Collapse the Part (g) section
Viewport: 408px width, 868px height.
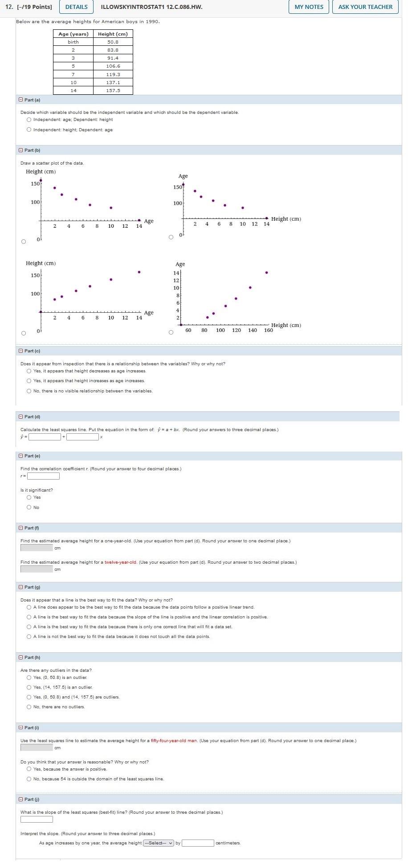[20, 587]
